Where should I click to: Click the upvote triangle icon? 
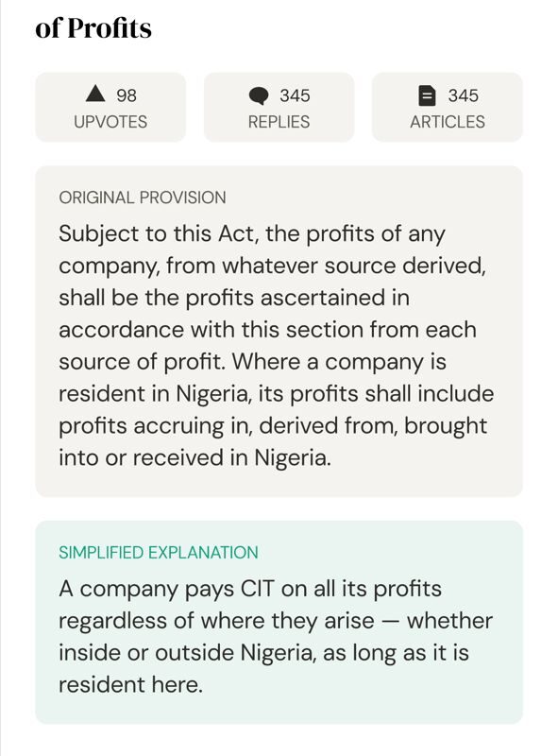click(x=95, y=94)
